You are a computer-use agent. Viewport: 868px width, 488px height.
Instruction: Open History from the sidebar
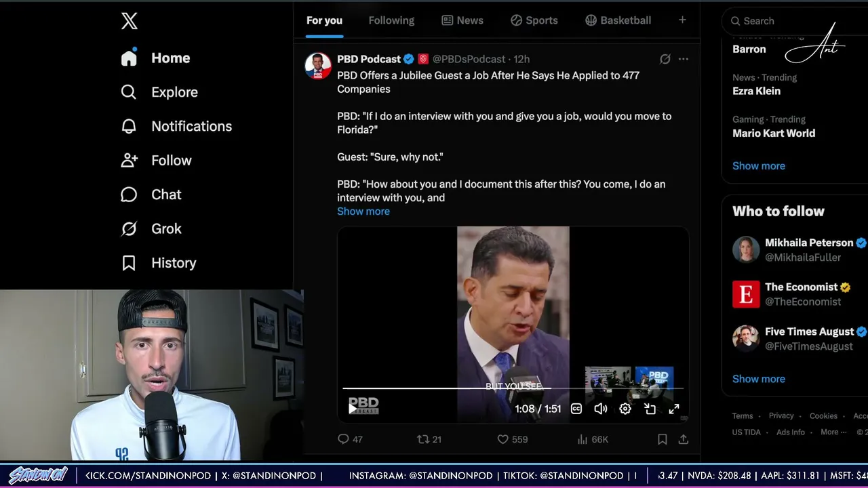159,263
